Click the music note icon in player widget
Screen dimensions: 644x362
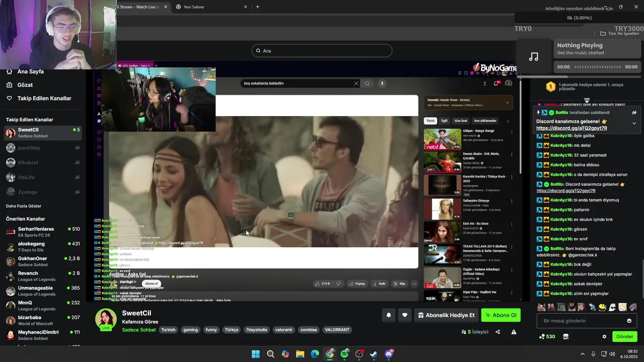click(534, 57)
